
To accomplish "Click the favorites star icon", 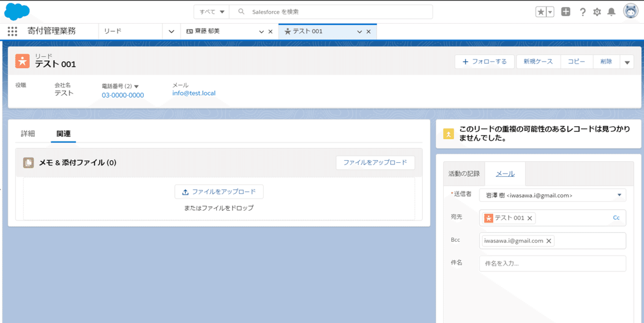I will 541,10.
